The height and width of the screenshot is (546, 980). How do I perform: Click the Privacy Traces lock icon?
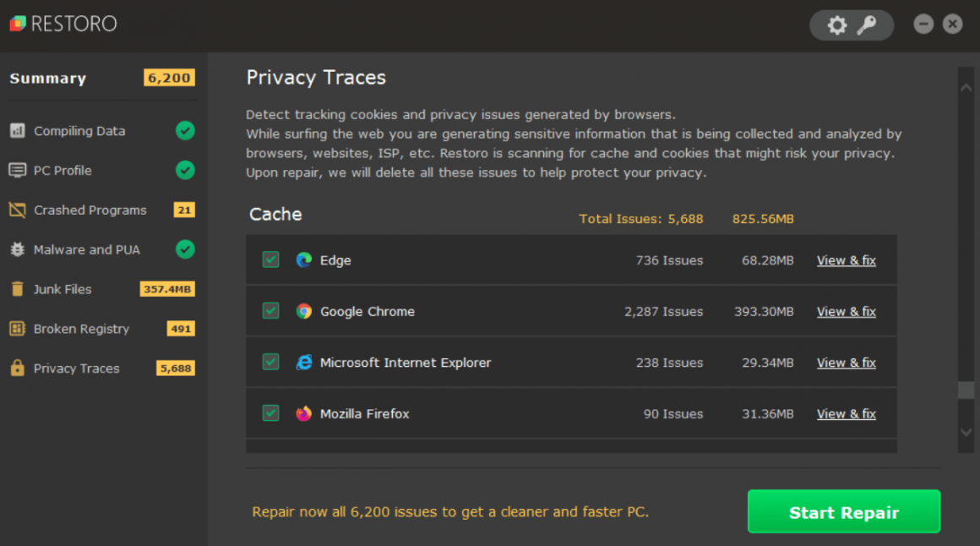(19, 368)
